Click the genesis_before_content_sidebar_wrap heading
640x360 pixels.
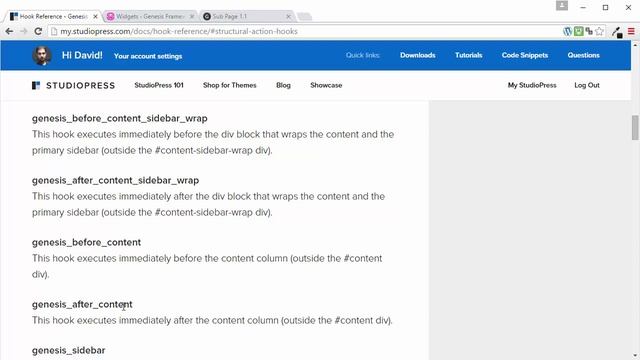coord(120,118)
